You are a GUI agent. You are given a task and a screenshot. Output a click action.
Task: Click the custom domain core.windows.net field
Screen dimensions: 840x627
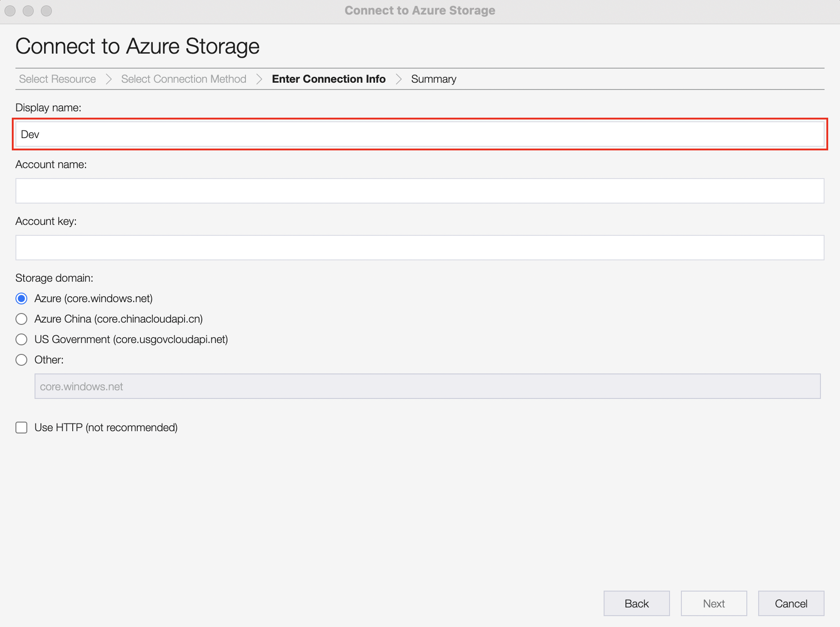click(x=427, y=386)
